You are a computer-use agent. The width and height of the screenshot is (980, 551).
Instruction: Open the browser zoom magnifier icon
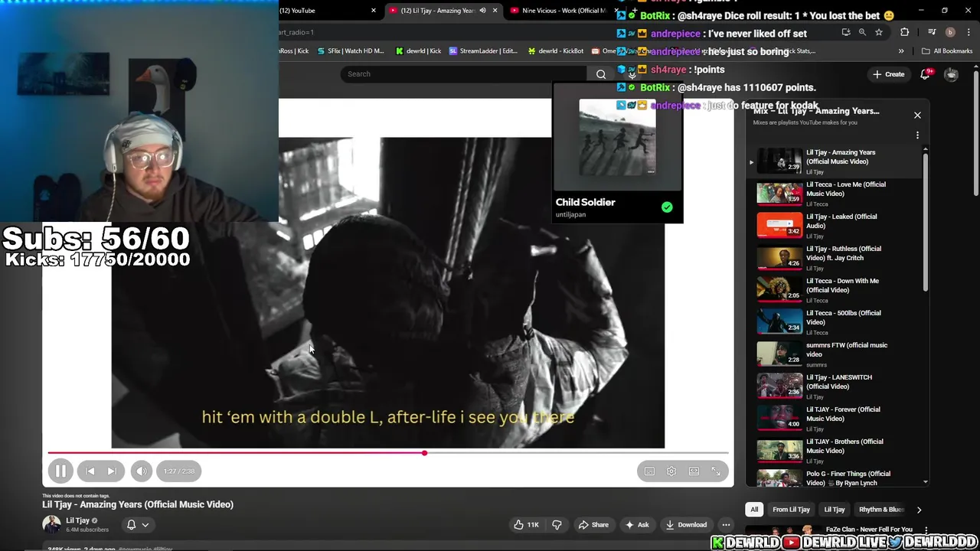coord(862,32)
